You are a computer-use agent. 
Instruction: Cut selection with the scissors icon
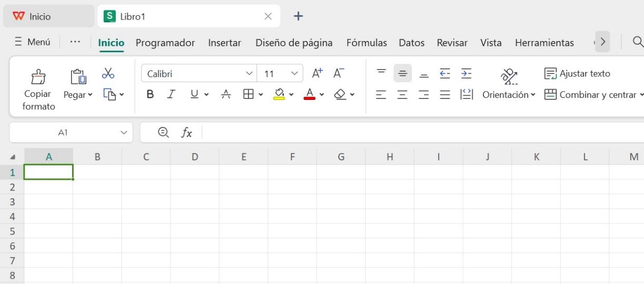tap(108, 73)
